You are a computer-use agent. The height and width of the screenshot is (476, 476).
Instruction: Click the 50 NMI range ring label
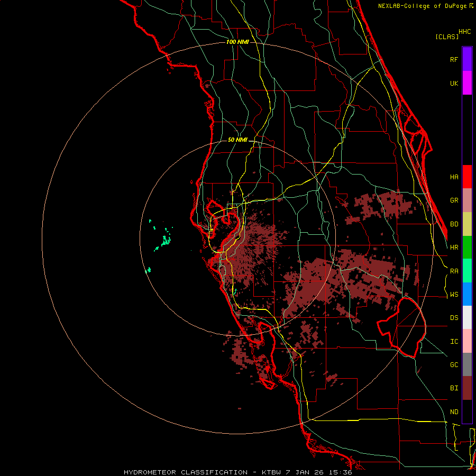[237, 140]
